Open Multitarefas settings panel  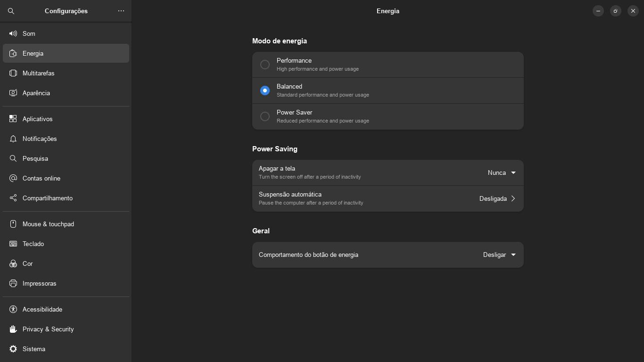click(66, 73)
